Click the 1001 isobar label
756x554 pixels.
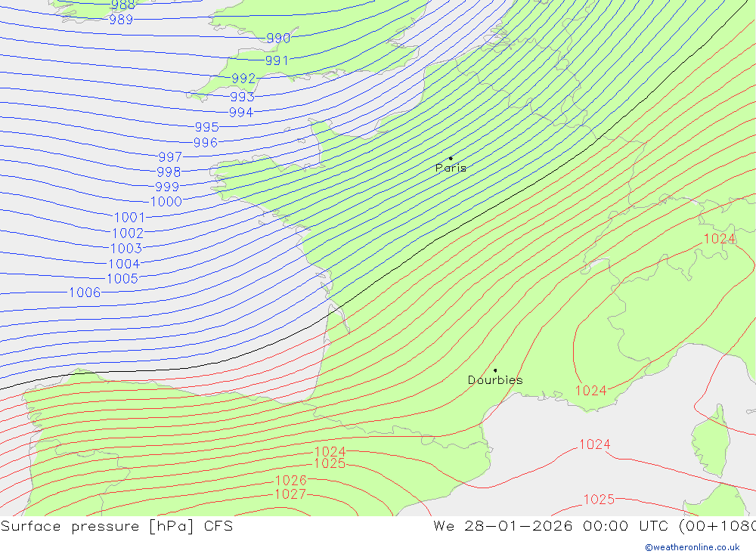click(x=129, y=218)
